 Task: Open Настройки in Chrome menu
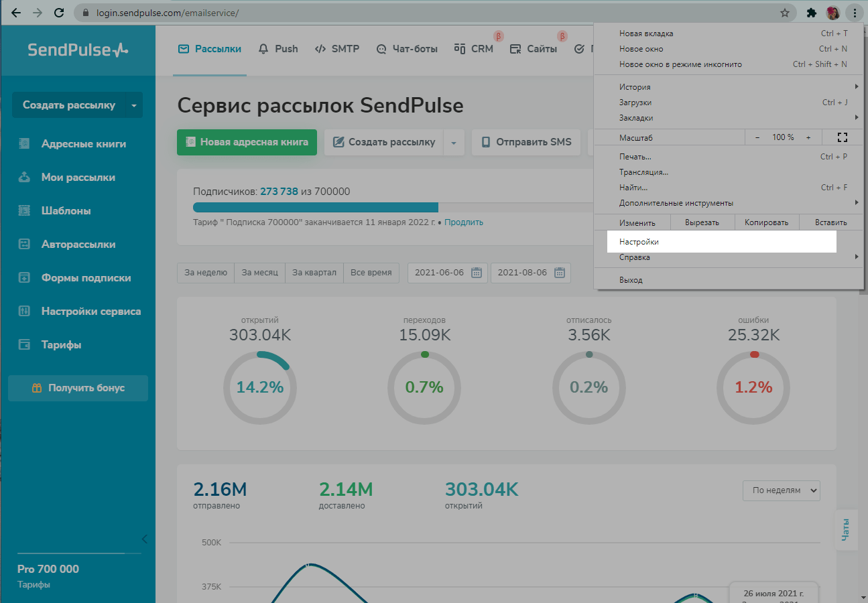pos(728,242)
